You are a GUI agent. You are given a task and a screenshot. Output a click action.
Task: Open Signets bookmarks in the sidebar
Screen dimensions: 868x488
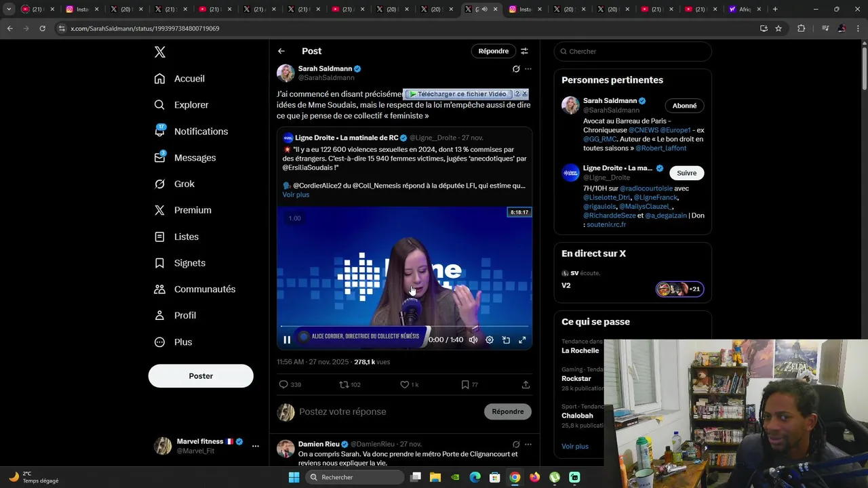(x=180, y=263)
